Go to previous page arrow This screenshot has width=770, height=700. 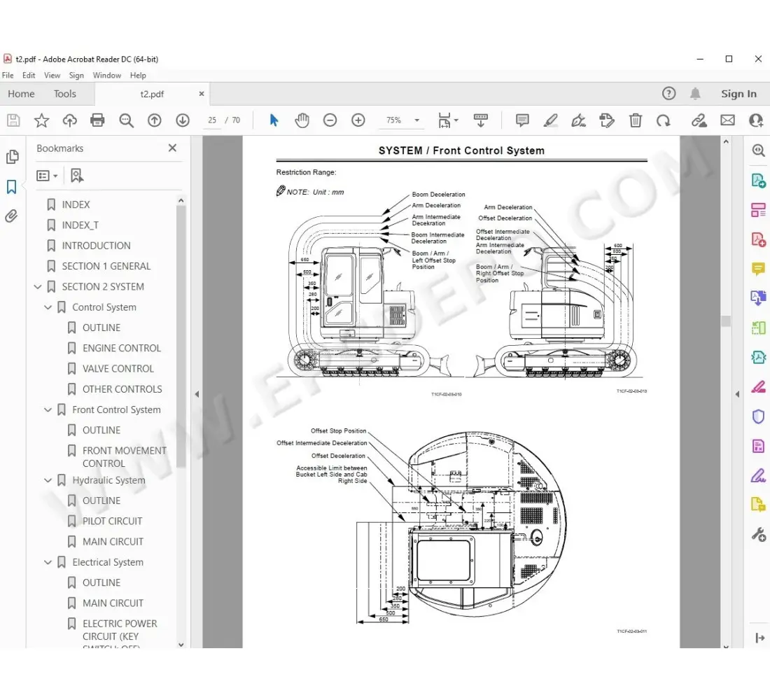[155, 120]
